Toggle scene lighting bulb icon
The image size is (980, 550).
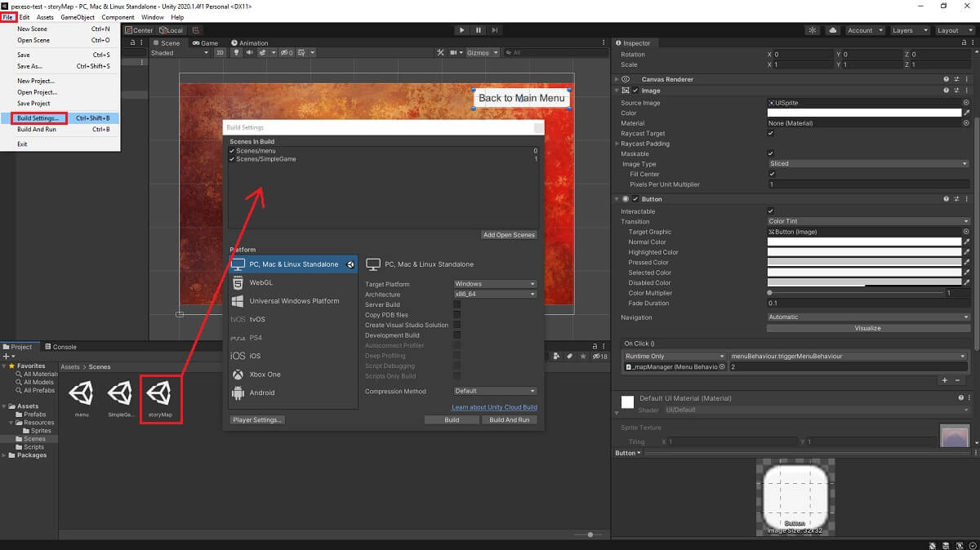236,52
